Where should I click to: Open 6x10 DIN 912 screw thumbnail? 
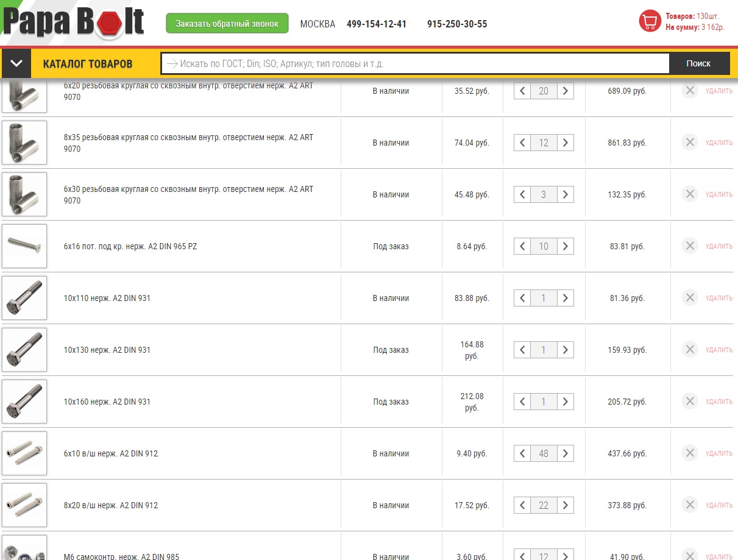click(x=24, y=453)
